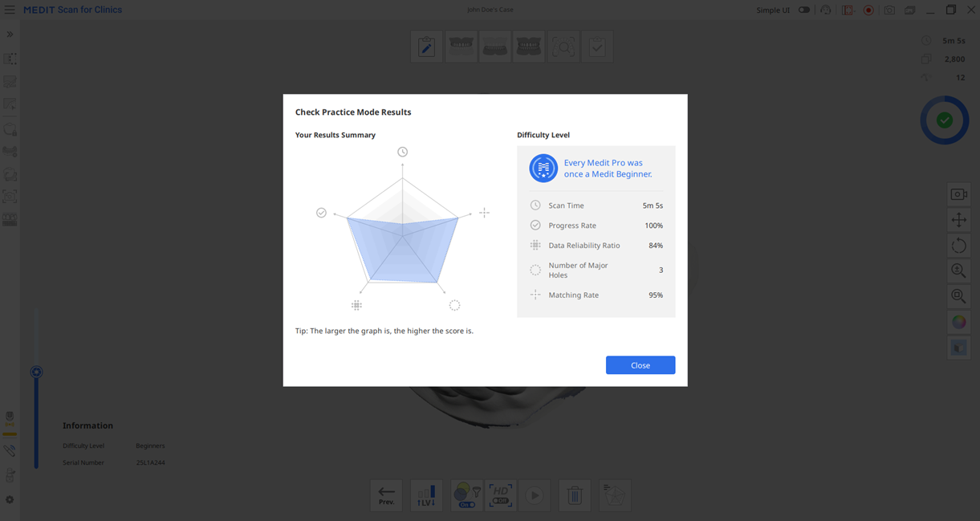Click the screenshot camera icon in title bar
980x521 pixels.
coord(889,10)
